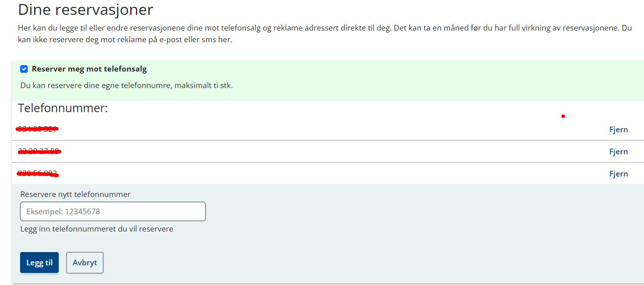Click the 'Reserver meg mot telefonsalg' label text
Screen dimensions: 644x285
pos(89,69)
